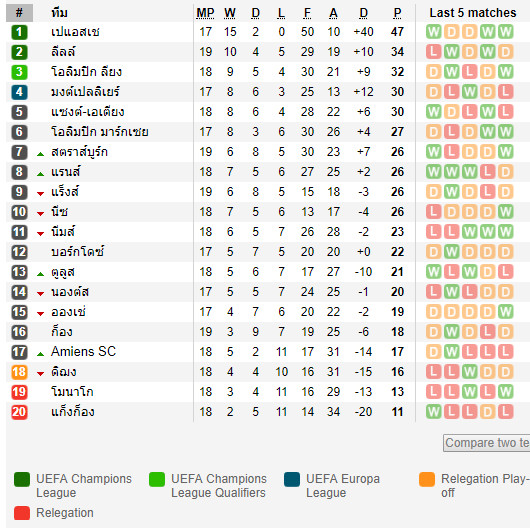Sort table by P points header
The height and width of the screenshot is (528, 530).
click(398, 13)
